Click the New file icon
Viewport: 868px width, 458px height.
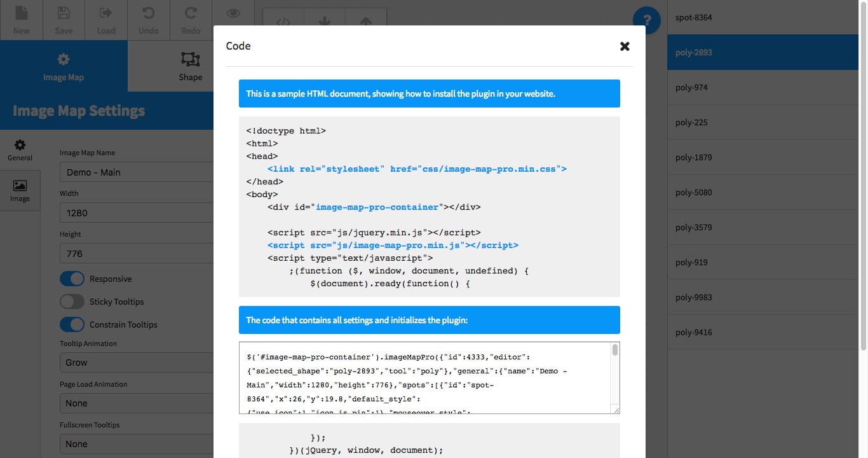(x=21, y=13)
